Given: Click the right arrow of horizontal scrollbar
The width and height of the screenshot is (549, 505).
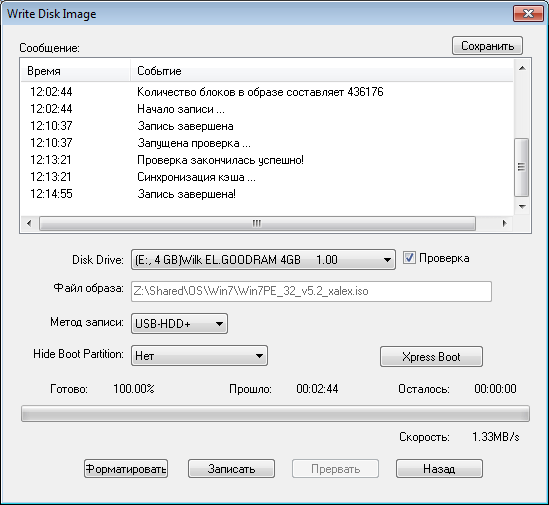Looking at the screenshot, I should pos(504,223).
